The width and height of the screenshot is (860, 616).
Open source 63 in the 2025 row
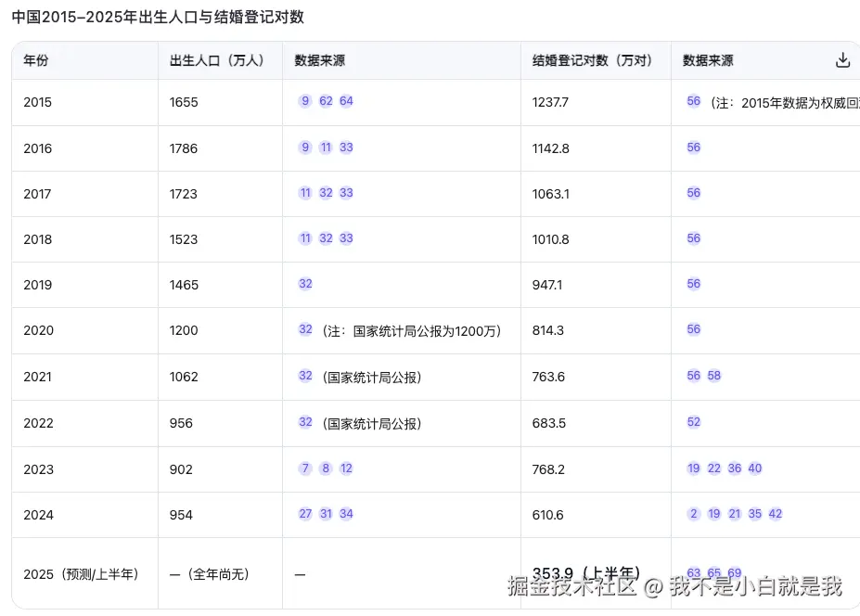click(693, 572)
